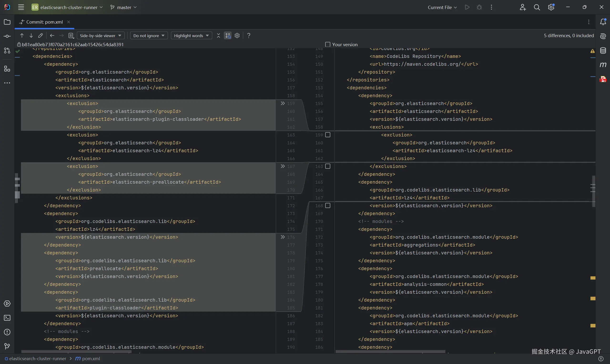Jump to next difference arrow
Viewport: 610px width, 364px height.
click(31, 35)
